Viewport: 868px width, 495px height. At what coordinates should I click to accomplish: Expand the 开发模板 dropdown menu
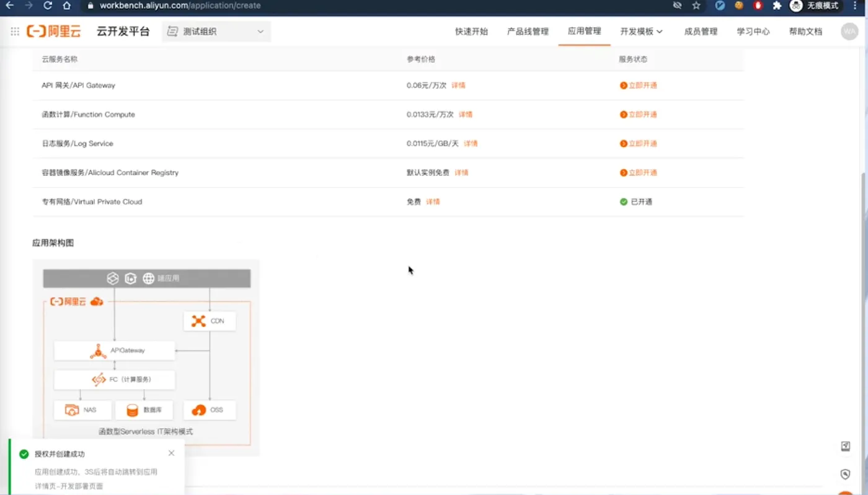642,32
